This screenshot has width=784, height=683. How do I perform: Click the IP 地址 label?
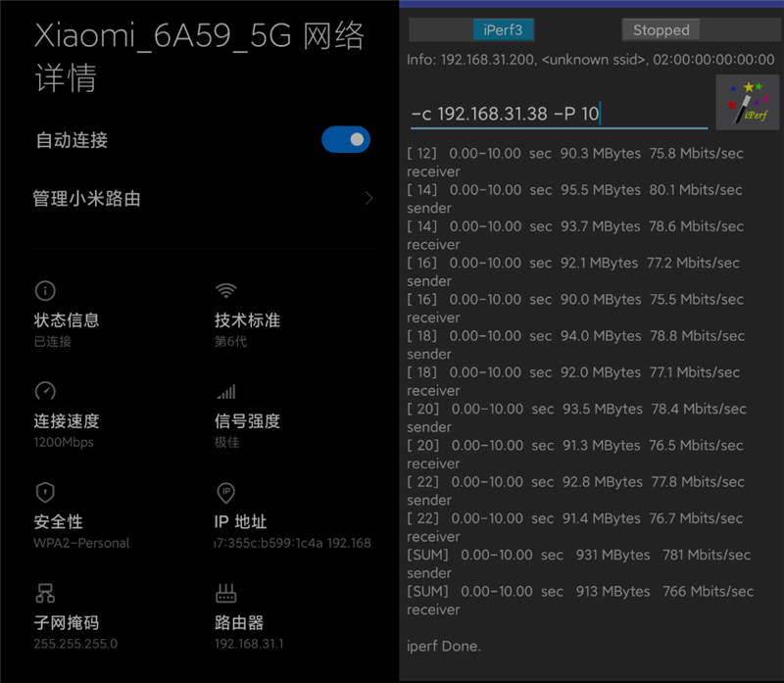240,521
